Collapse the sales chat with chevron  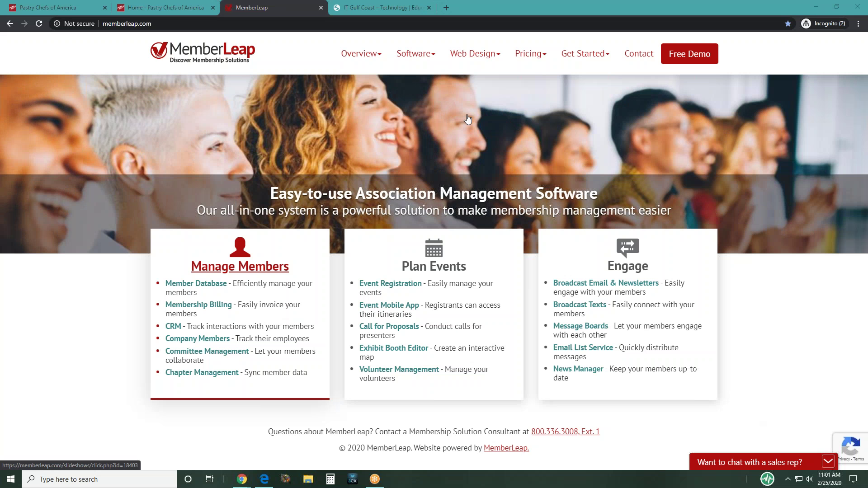click(x=828, y=461)
